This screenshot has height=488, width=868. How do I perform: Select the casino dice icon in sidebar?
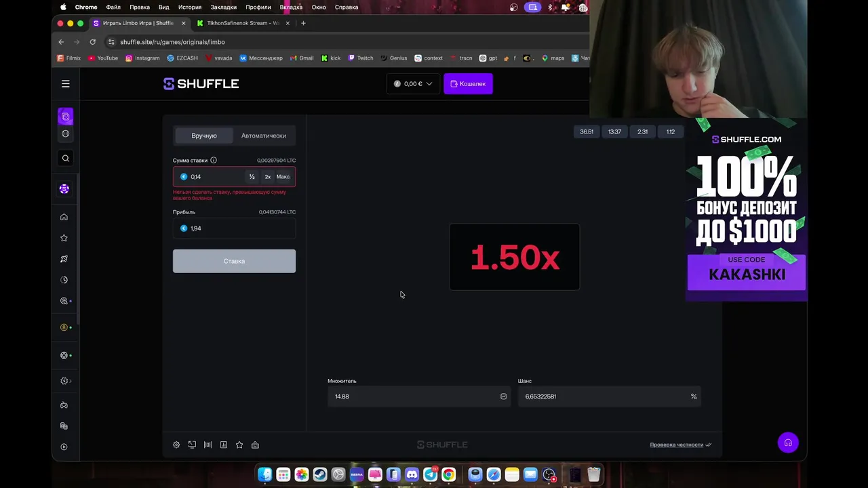tap(66, 117)
